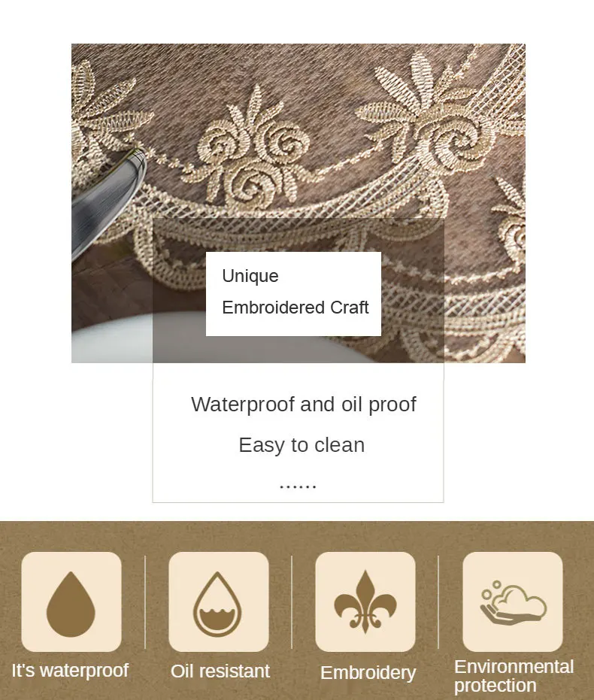Click the "It's waterproof" label
This screenshot has width=594, height=700.
coord(70,670)
